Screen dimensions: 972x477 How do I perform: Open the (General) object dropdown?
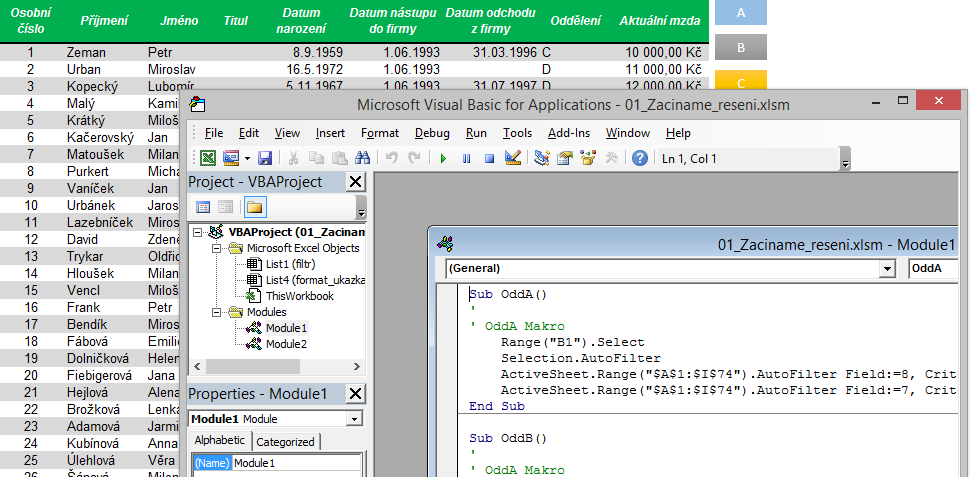pyautogui.click(x=889, y=269)
